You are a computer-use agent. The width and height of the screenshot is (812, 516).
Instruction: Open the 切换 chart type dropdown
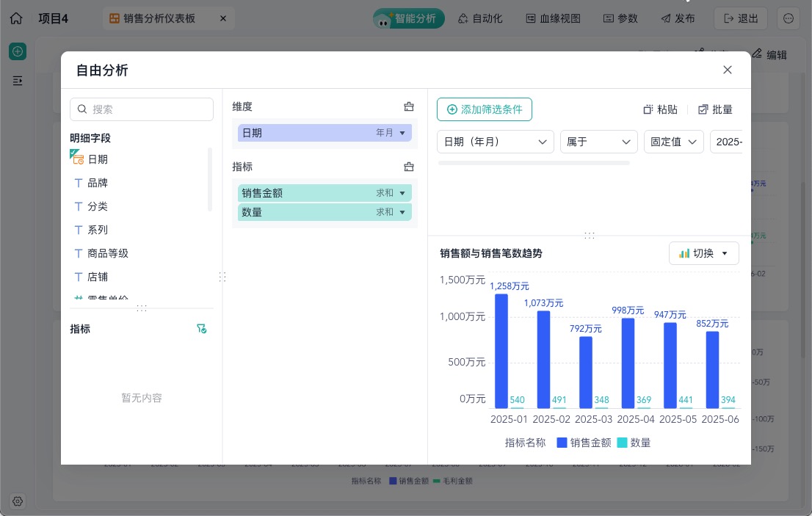tap(704, 254)
